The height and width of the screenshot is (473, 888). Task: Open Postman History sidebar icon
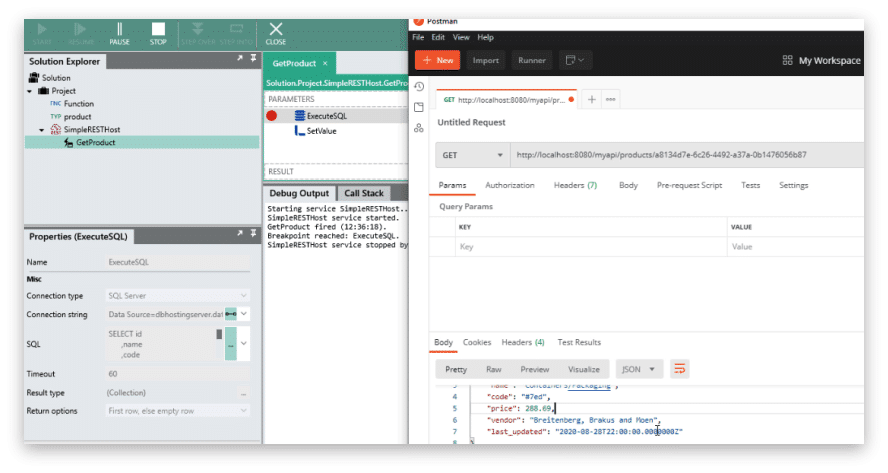click(419, 87)
